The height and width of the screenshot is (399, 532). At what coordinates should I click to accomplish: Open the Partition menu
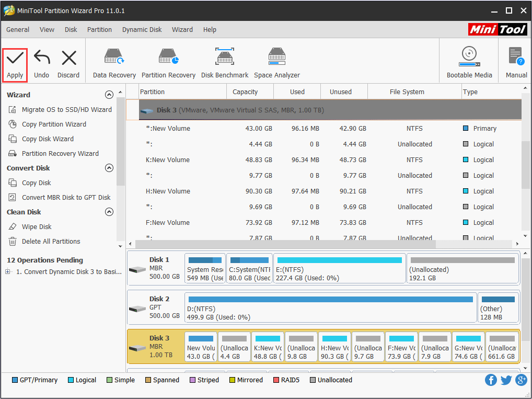tap(99, 29)
